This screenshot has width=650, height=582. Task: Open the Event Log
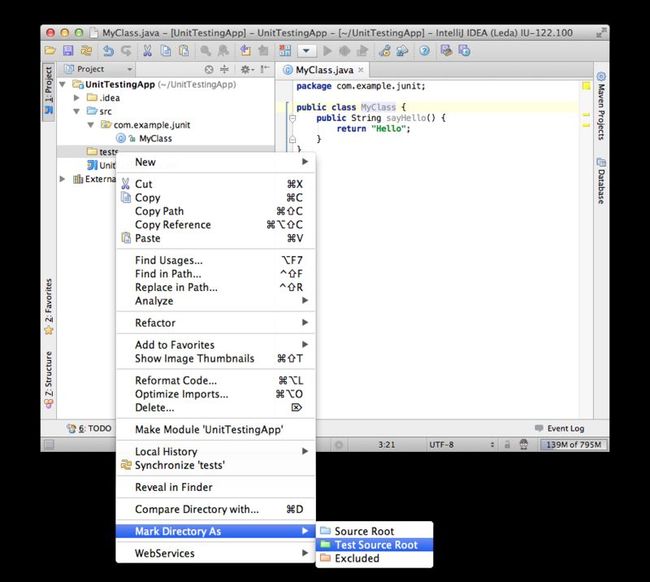pos(560,428)
